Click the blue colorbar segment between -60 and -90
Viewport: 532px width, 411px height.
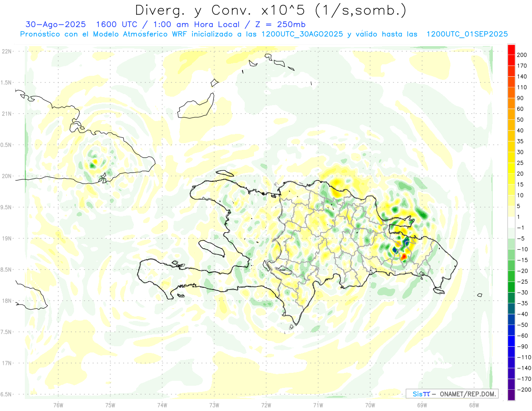(x=511, y=341)
